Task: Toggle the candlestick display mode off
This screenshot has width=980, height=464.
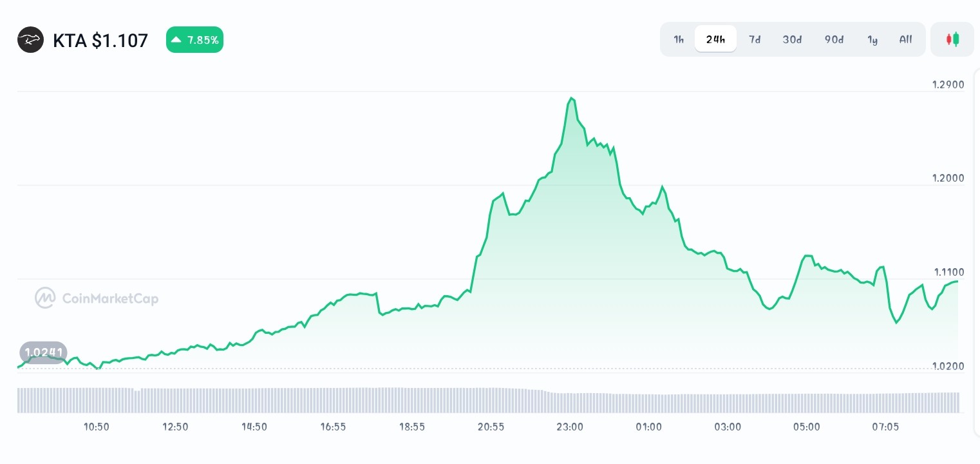Action: click(952, 39)
